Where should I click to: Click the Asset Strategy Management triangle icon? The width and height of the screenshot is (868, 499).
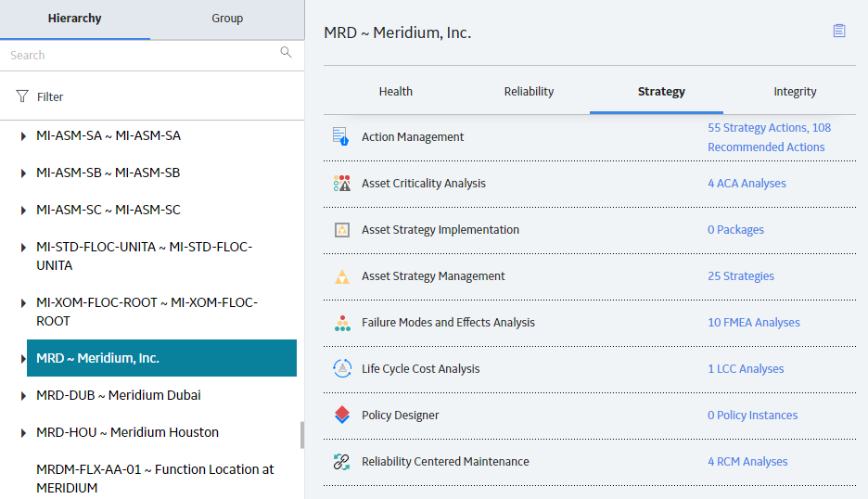pyautogui.click(x=342, y=276)
